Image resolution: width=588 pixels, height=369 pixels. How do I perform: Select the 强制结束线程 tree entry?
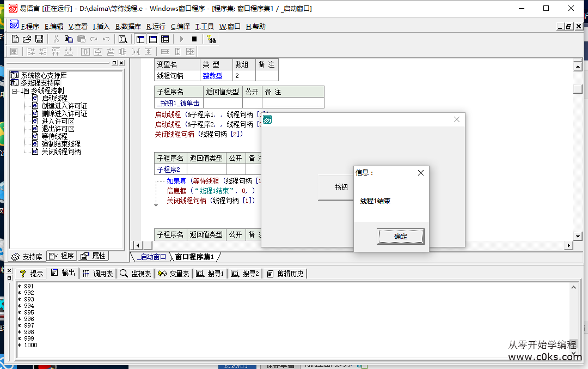61,144
